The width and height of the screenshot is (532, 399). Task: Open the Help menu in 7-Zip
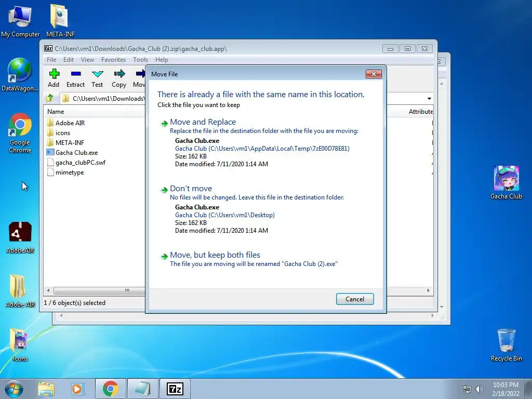coord(162,60)
